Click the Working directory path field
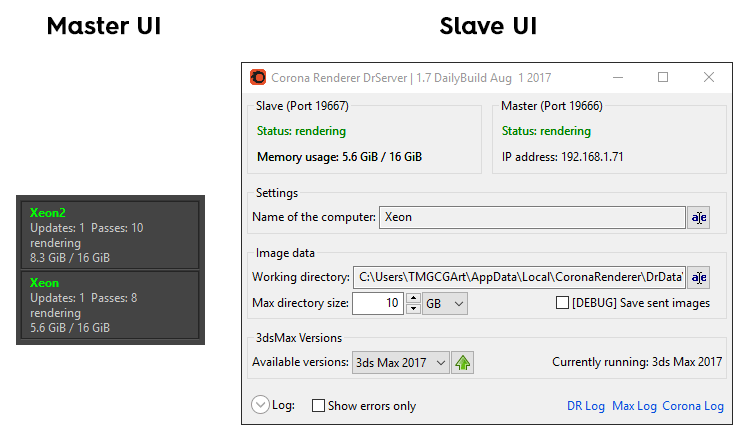The height and width of the screenshot is (440, 750). click(x=518, y=277)
